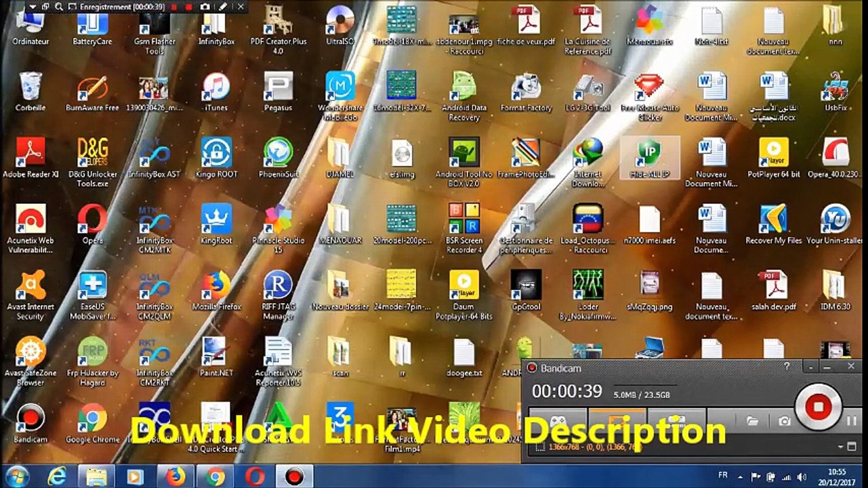Screen dimensions: 868x488
Task: Launch the Pegasus desktop shortcut
Action: tap(278, 92)
